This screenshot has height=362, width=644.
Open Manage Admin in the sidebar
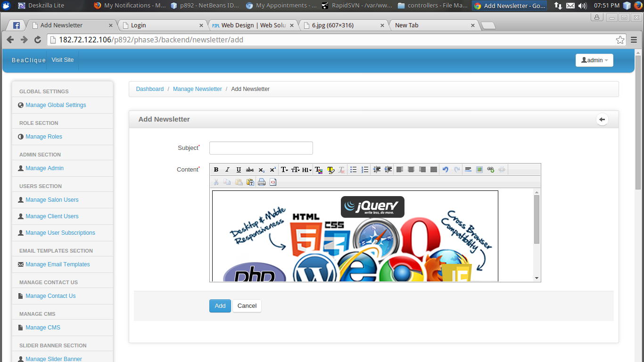[x=45, y=168]
